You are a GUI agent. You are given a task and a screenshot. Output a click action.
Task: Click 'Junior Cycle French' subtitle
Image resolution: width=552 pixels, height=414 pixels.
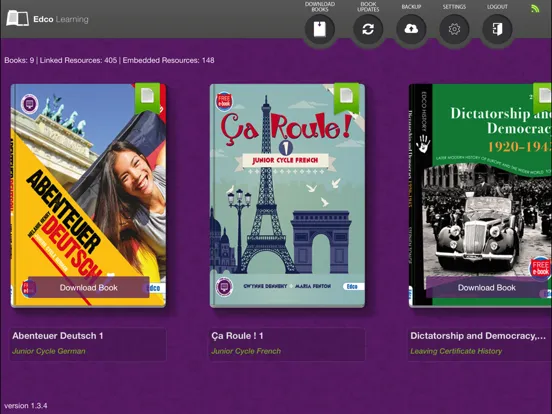tap(246, 351)
